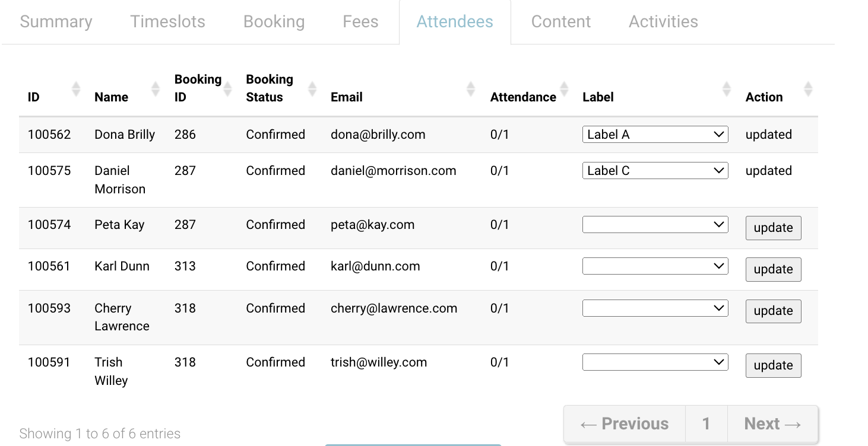Viewport: 868px width, 446px height.
Task: Choose a label for Karl Dunn
Action: (655, 266)
